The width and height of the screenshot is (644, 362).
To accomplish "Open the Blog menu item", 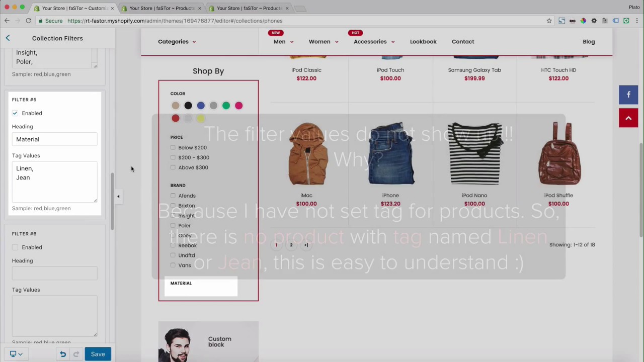I will 589,42.
